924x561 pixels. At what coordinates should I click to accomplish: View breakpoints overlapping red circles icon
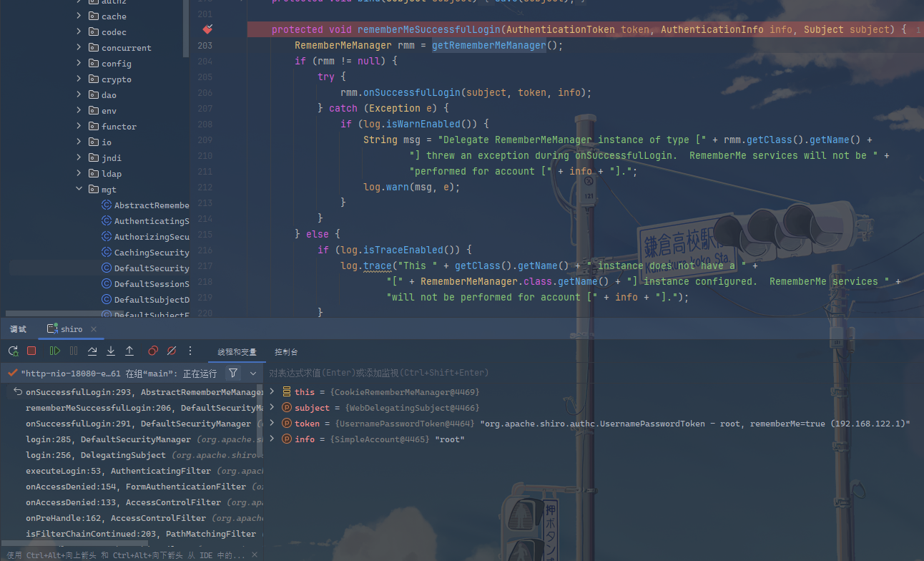click(x=153, y=351)
